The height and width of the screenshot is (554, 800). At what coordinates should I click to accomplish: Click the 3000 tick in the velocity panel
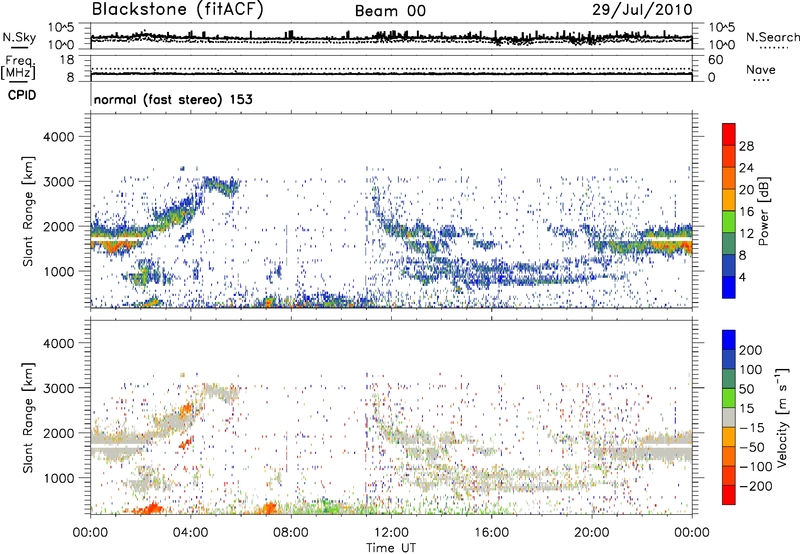(x=59, y=388)
